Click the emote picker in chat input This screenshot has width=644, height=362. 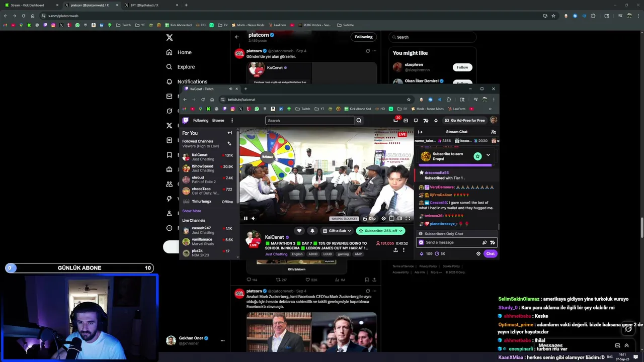(493, 242)
